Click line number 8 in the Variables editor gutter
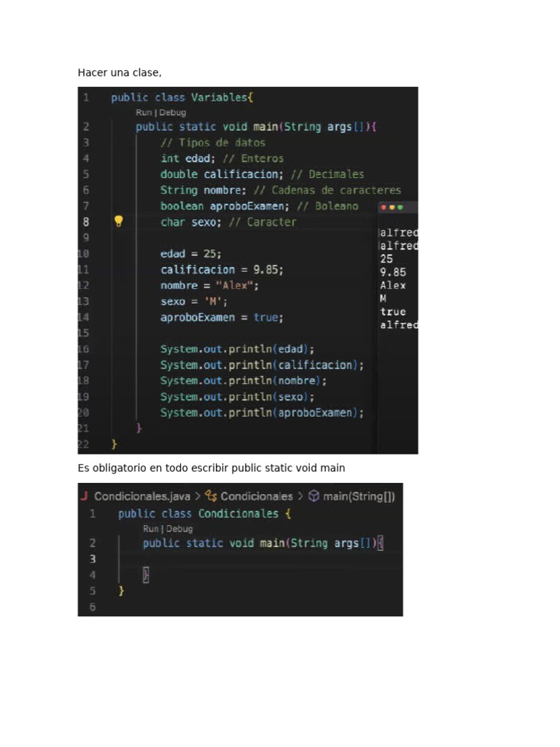Image resolution: width=560 pixels, height=747 pixels. tap(86, 222)
